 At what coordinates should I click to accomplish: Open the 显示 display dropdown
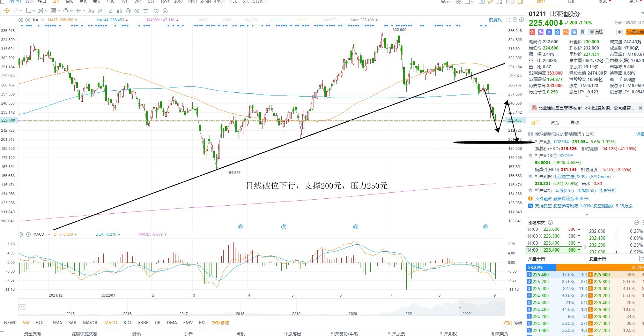point(447,2)
